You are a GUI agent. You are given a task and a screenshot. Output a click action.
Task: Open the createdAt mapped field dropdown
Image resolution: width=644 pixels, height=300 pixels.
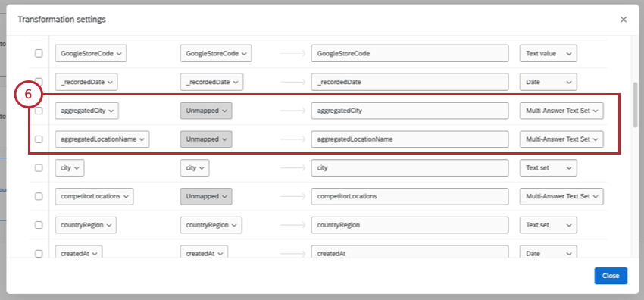tap(204, 252)
